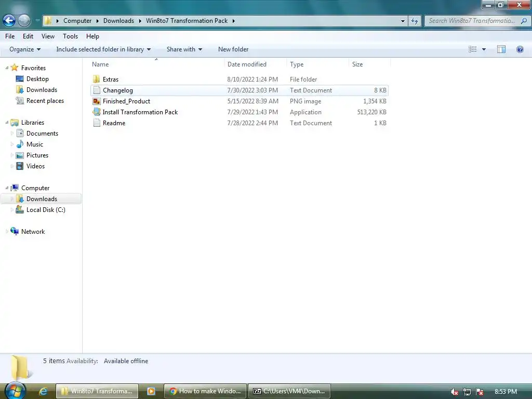Click the Recent places icon

click(20, 100)
